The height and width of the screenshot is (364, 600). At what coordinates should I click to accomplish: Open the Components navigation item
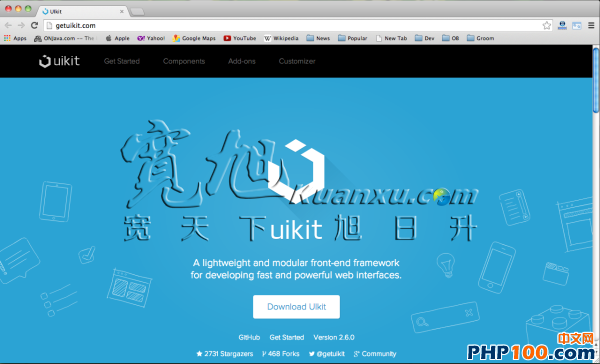click(184, 61)
